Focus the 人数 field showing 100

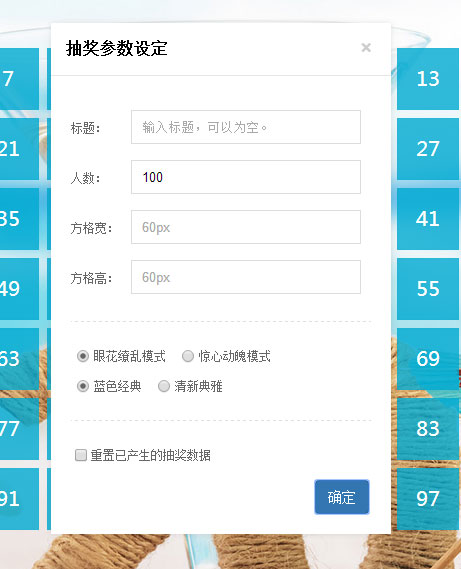246,177
